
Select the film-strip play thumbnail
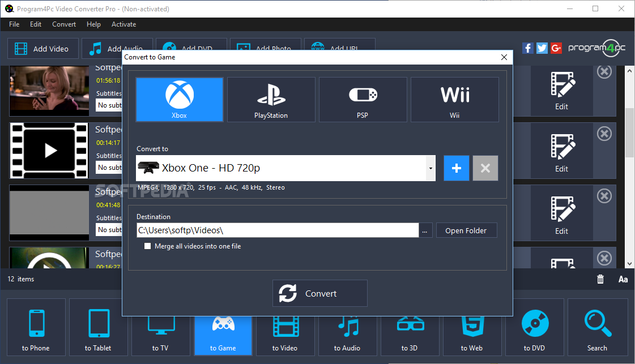tap(49, 151)
